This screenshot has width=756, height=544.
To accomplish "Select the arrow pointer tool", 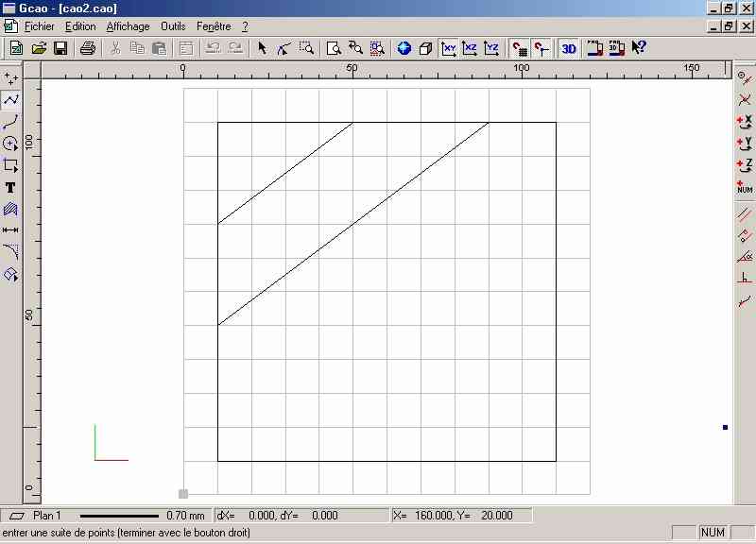I will click(x=263, y=48).
